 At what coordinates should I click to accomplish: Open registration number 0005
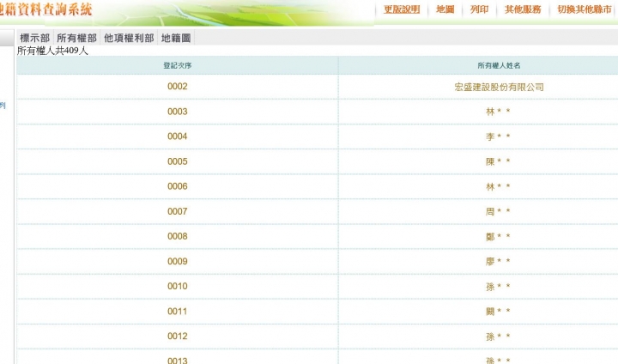coord(178,161)
